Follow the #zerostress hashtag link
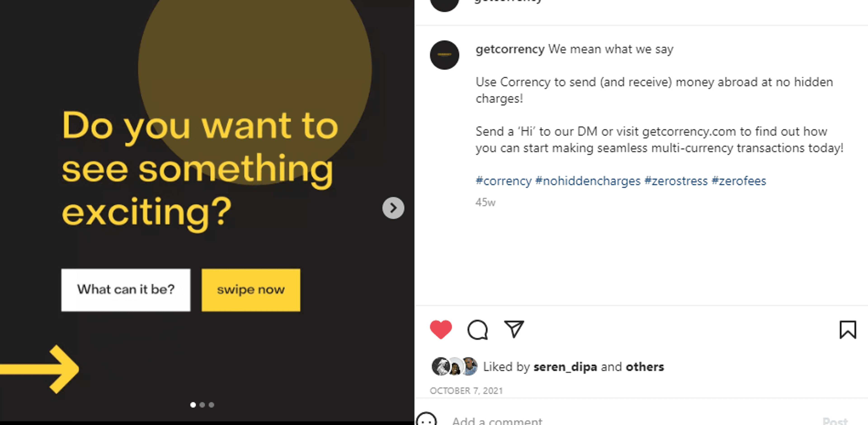The image size is (868, 425). click(676, 181)
